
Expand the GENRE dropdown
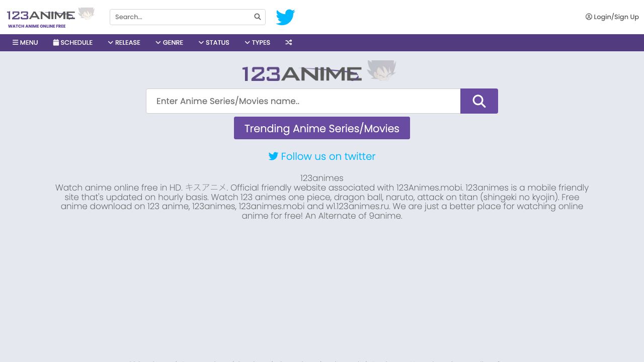pyautogui.click(x=169, y=43)
